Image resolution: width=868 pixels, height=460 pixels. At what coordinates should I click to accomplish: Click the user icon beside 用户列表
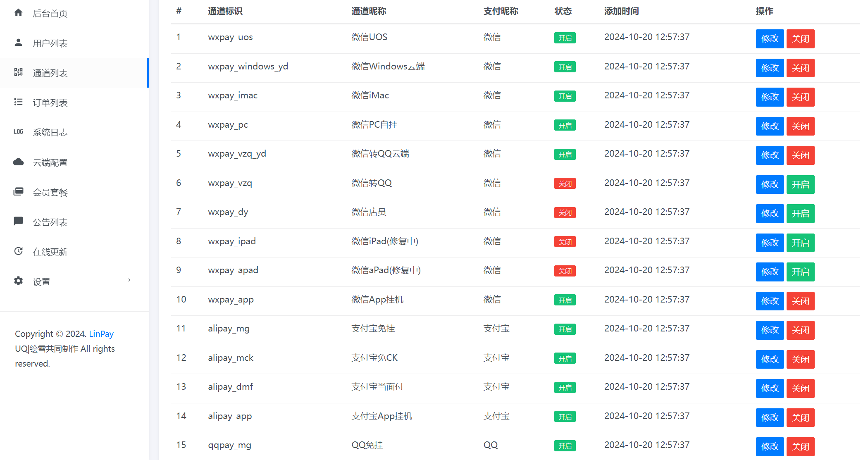[18, 43]
